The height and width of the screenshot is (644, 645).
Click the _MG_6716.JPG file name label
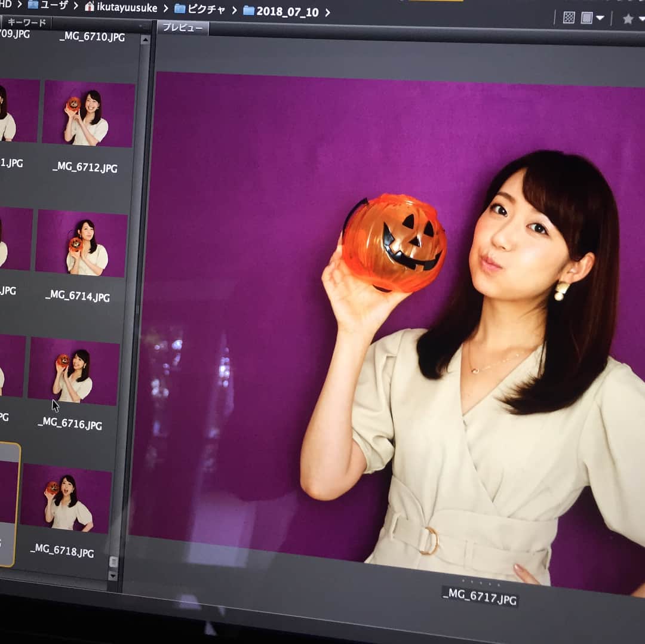coord(70,423)
